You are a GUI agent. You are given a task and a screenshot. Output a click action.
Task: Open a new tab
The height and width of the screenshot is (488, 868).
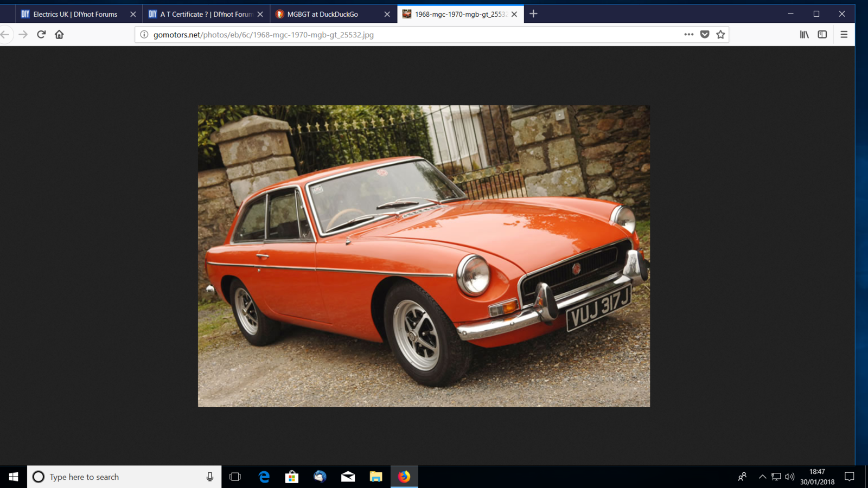pyautogui.click(x=533, y=14)
